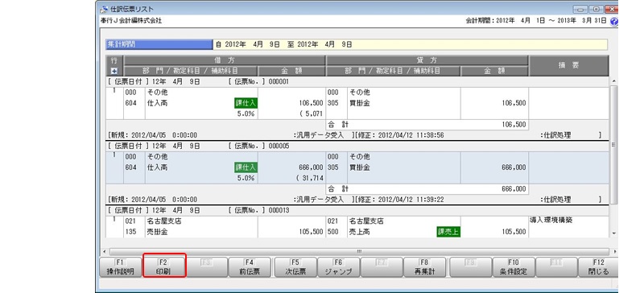Click the horizontal scrollbar right arrow

[x=615, y=251]
